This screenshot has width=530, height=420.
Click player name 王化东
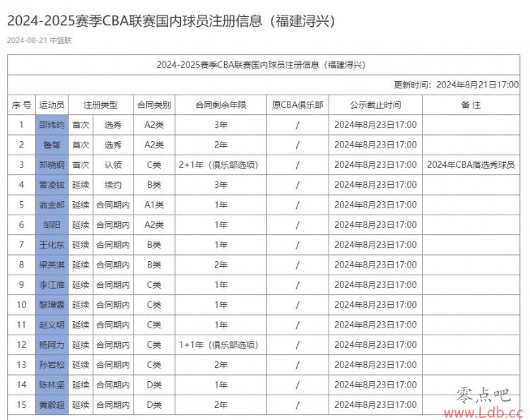(x=52, y=245)
